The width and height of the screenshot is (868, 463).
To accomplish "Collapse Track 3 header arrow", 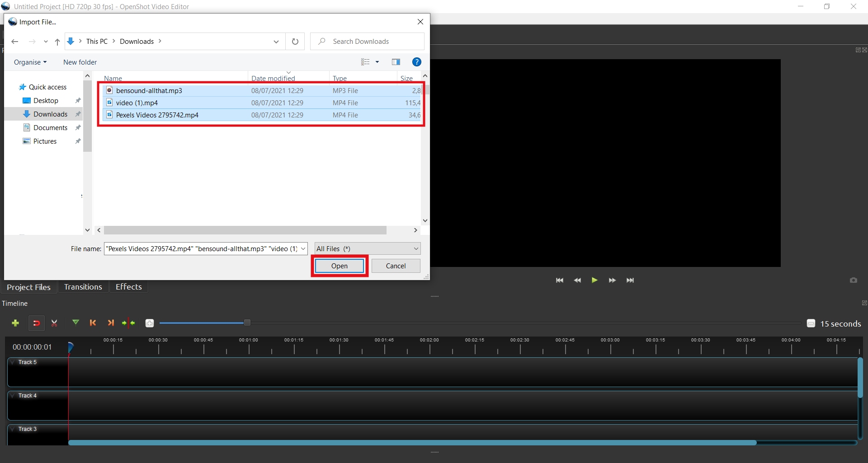I will pos(13,429).
